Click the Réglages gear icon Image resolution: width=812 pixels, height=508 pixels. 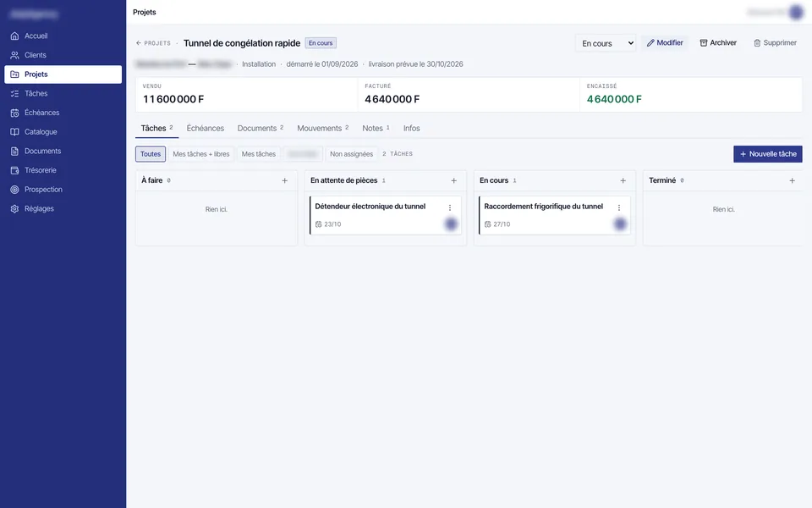14,208
